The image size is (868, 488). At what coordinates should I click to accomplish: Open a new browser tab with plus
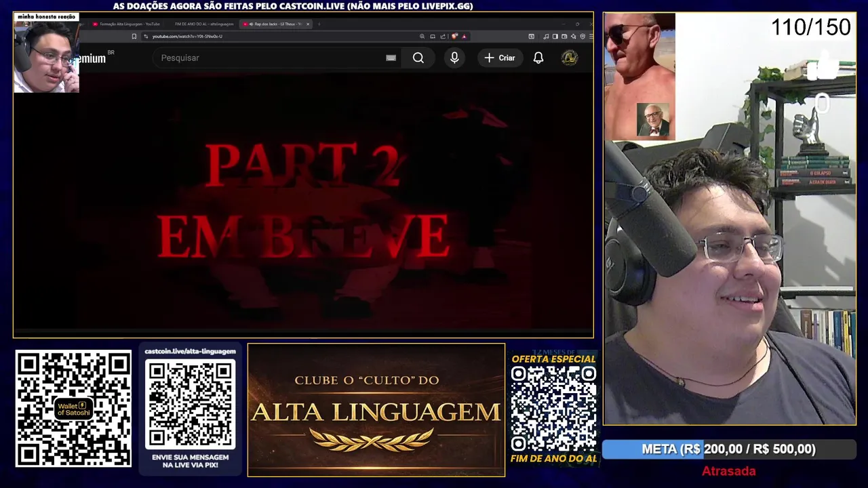tap(319, 24)
